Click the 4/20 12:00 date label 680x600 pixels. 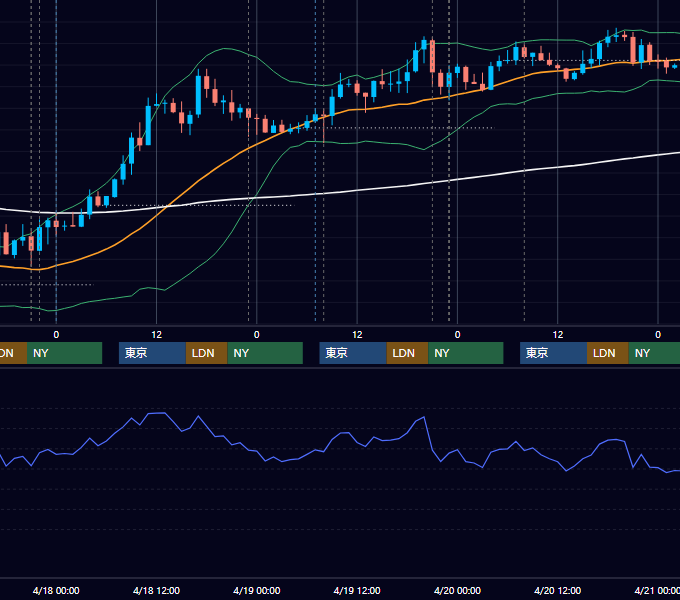[558, 590]
